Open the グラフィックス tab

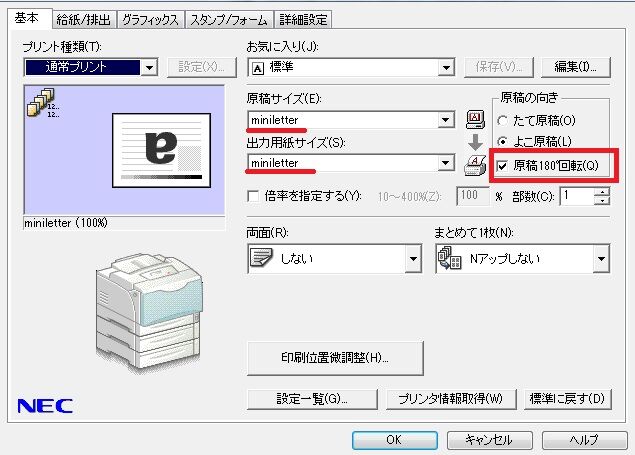pos(150,19)
